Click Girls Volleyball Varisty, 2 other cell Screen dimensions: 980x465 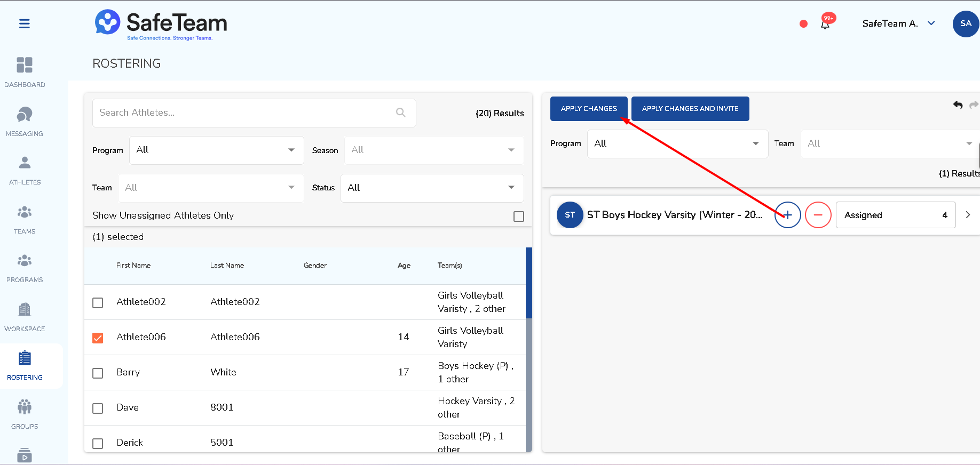[x=471, y=302]
